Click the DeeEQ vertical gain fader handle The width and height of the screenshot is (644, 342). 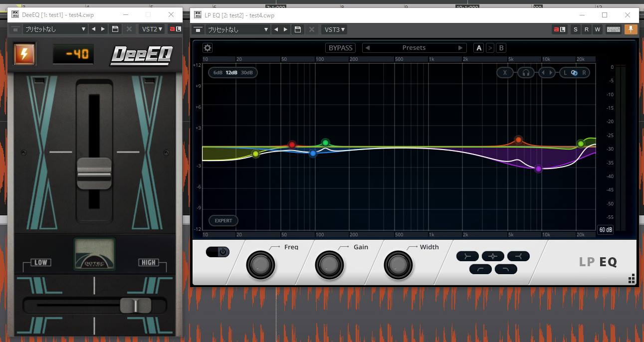[94, 173]
